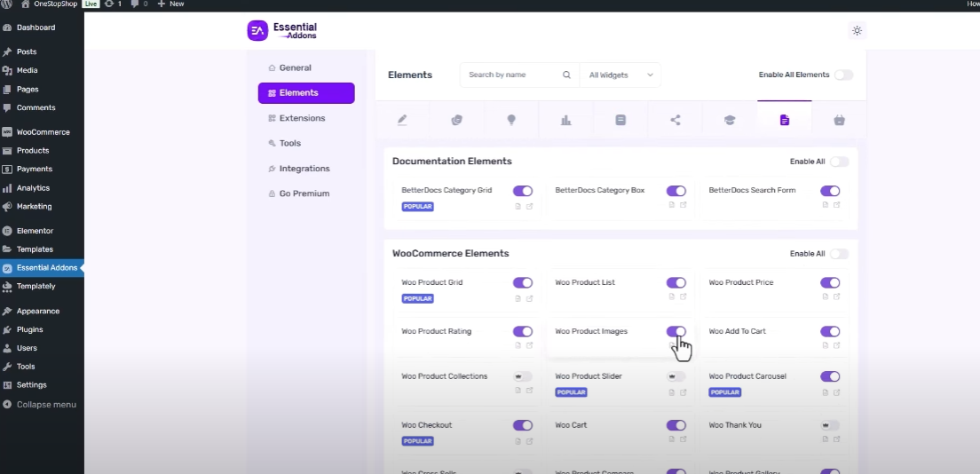Click the Search by name field

(511, 75)
